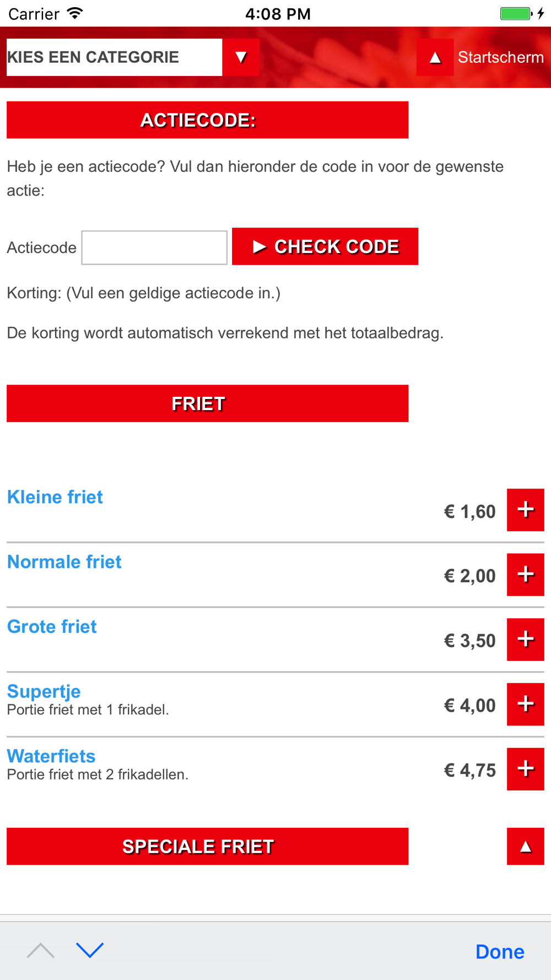Select the SPECIALE FRIET section header

point(207,846)
